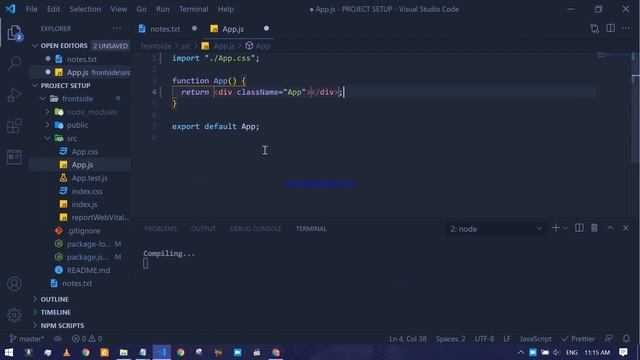Viewport: 640px width, 360px height.
Task: Collapse the frontside folder
Action: [43, 99]
